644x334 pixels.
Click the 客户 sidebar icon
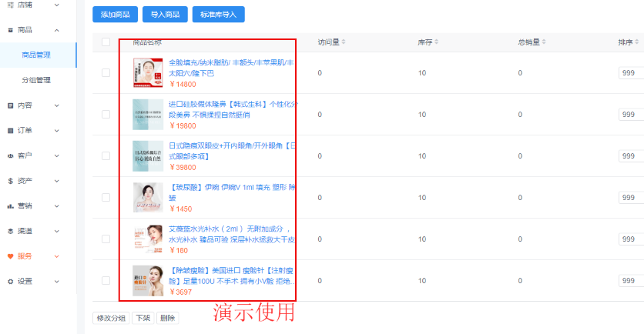[10, 155]
